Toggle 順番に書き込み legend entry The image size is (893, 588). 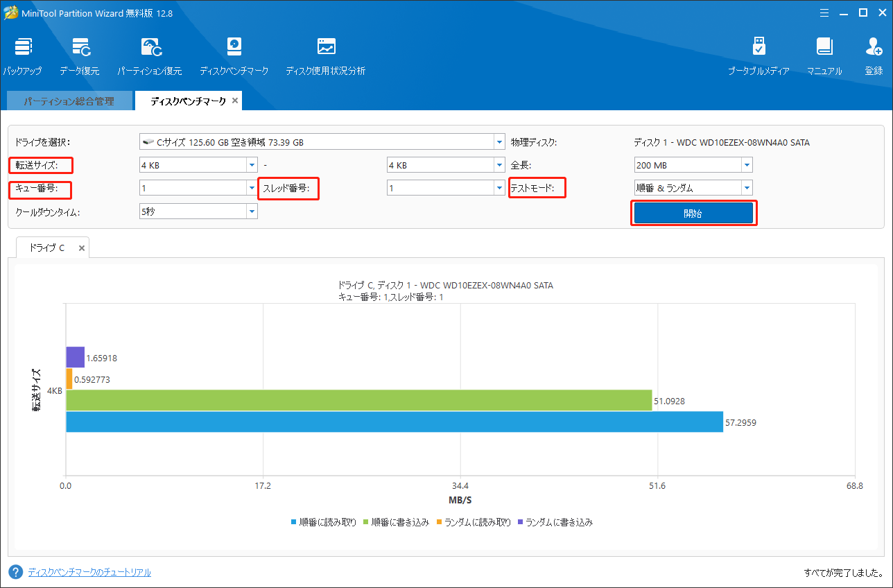(397, 522)
